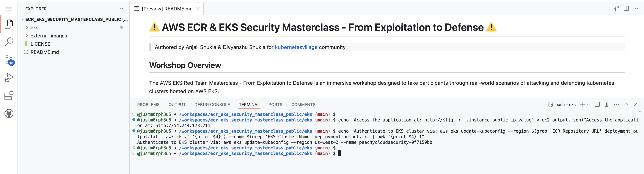Open the kubernetesvillage link

pyautogui.click(x=296, y=47)
